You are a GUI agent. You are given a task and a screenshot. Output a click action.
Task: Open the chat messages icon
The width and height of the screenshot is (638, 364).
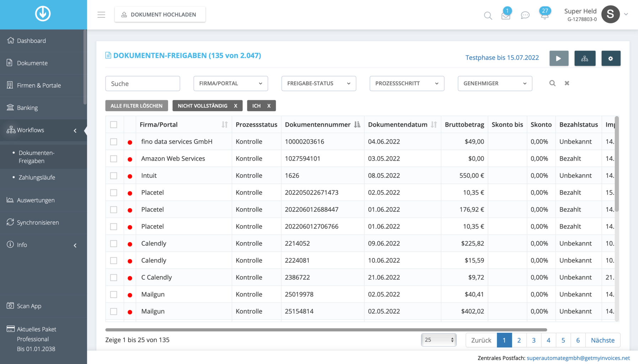click(x=525, y=15)
